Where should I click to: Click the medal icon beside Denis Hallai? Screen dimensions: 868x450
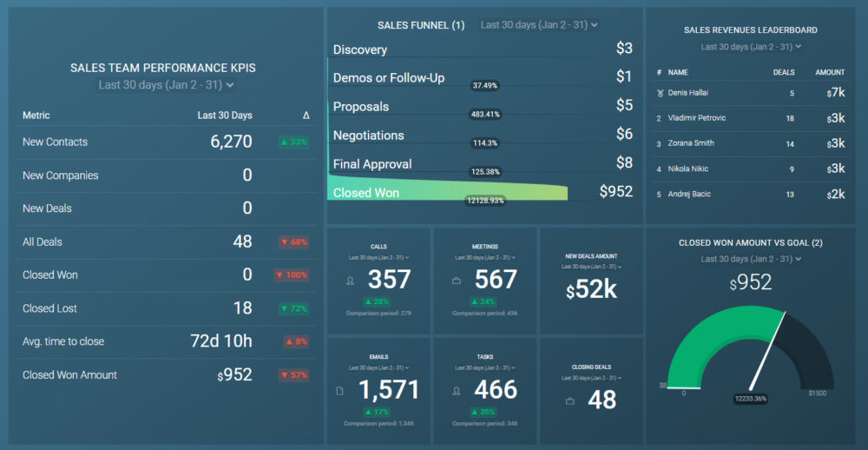660,93
